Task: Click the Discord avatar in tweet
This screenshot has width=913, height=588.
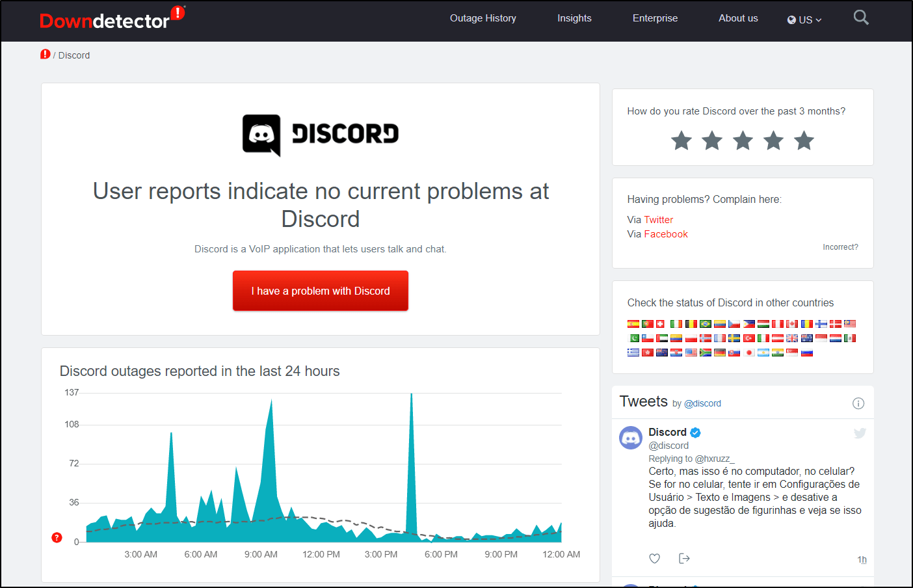Action: [631, 438]
